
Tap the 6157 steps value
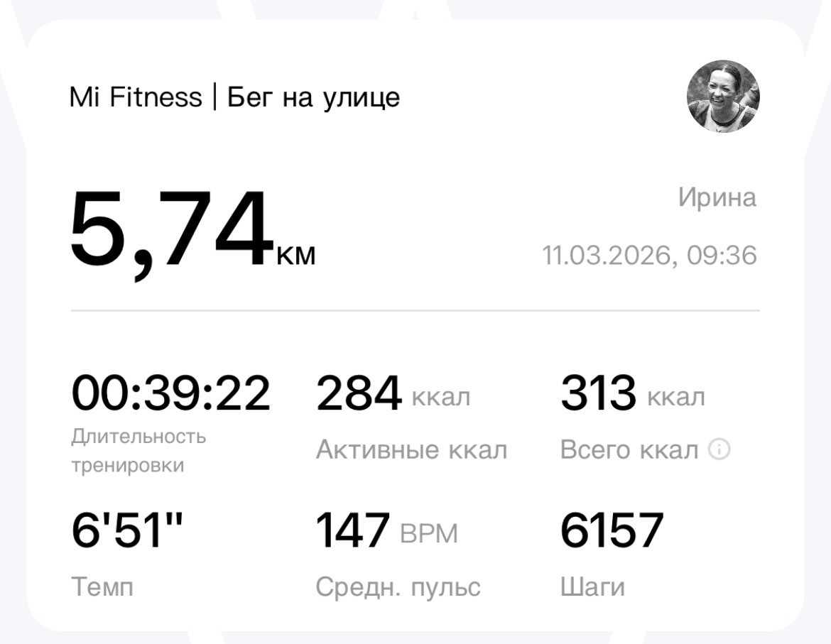pos(612,530)
